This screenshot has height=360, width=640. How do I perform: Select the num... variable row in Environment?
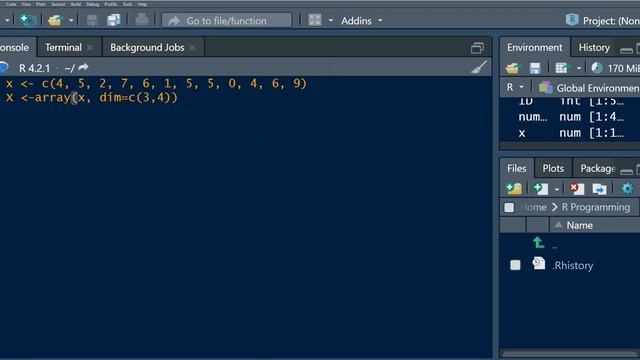click(x=570, y=117)
